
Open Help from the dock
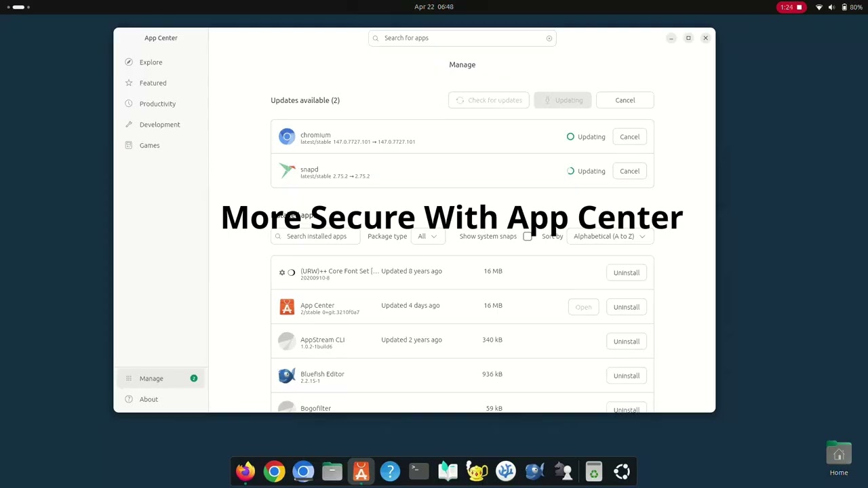390,471
